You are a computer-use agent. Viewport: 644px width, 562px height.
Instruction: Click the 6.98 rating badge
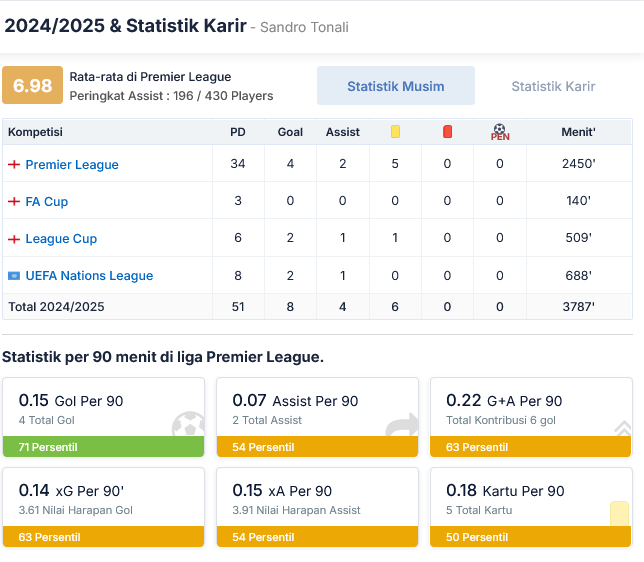(32, 86)
